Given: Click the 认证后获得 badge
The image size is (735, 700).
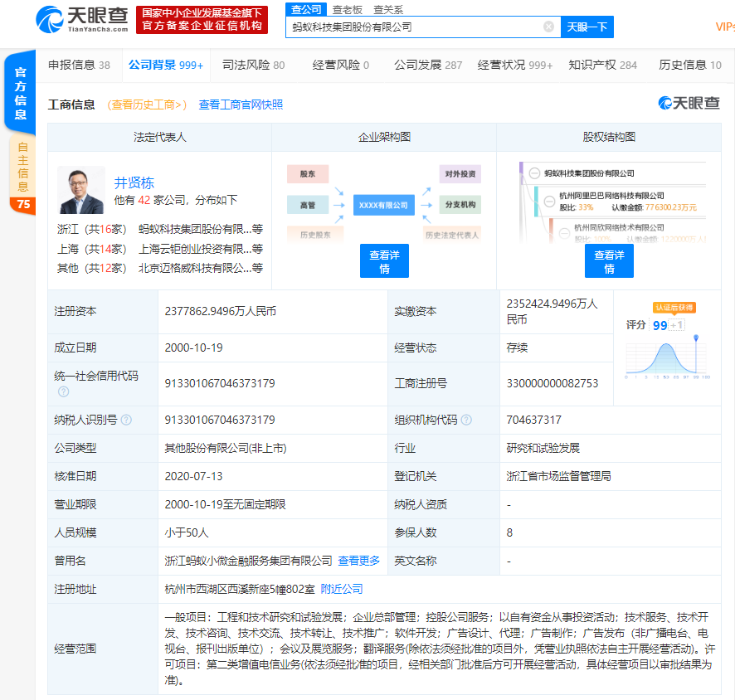Looking at the screenshot, I should click(674, 308).
